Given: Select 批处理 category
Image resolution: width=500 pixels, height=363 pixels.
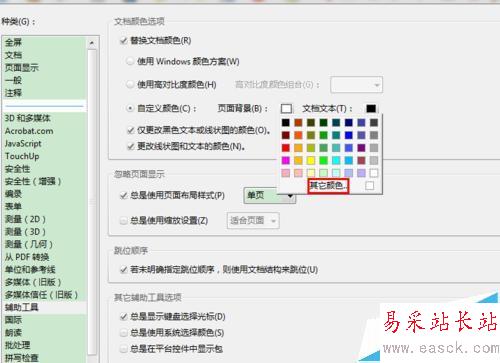Looking at the screenshot, I should click(17, 345).
